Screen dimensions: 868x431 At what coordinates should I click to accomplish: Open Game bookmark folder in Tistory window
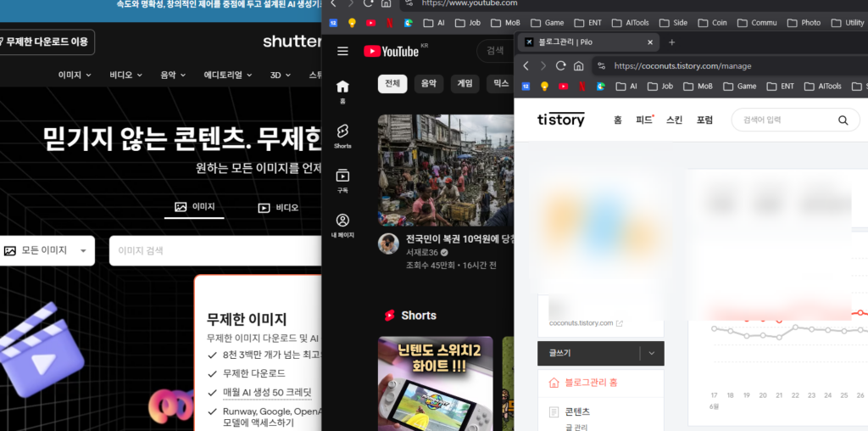[x=740, y=86]
